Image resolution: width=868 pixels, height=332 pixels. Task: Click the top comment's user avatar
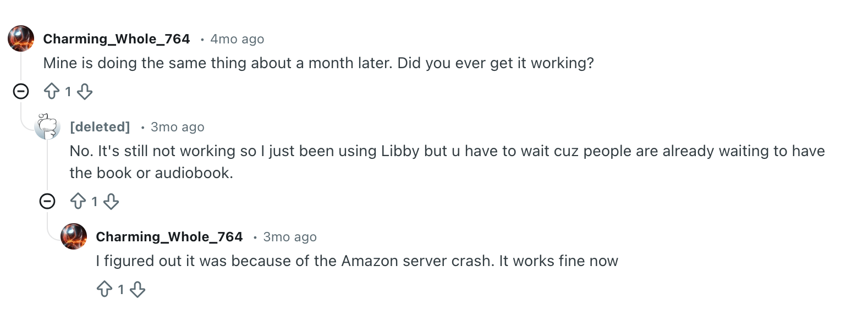[x=21, y=38]
